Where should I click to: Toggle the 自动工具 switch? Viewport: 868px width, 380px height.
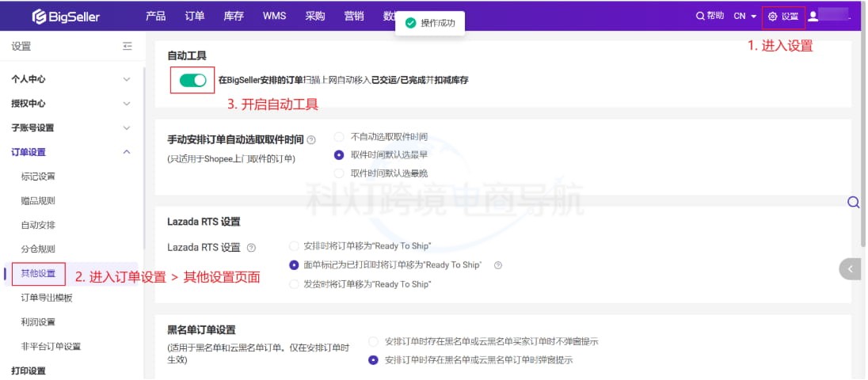click(192, 80)
